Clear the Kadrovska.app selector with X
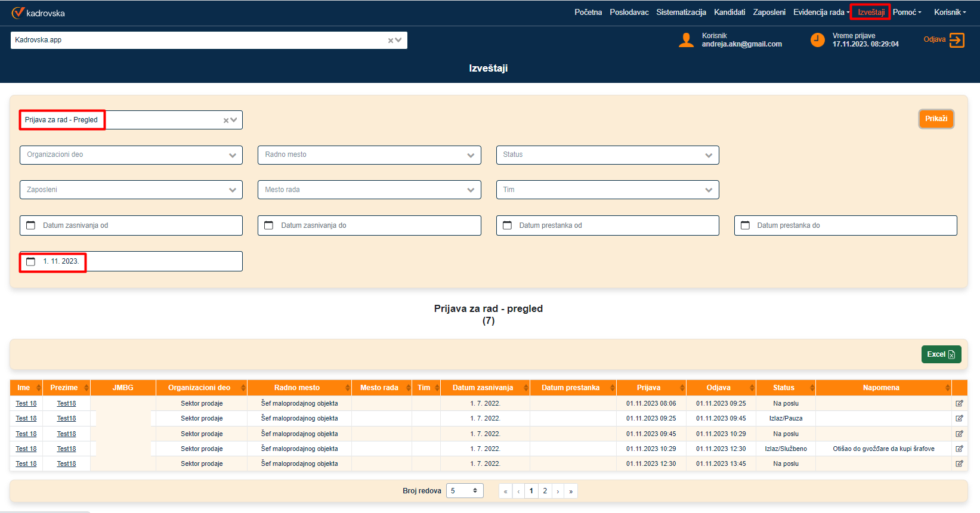 [x=391, y=41]
